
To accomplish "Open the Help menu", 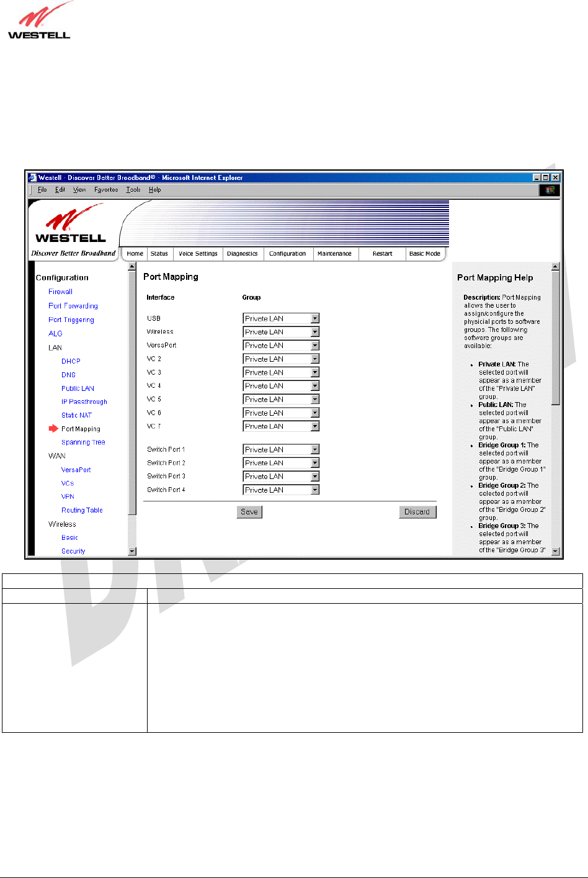I will coord(155,190).
